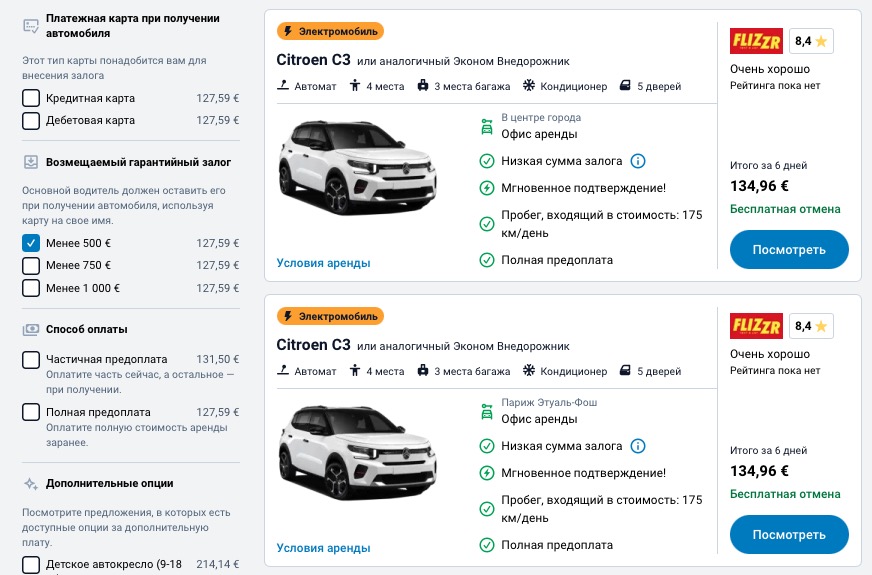
Task: Open Условия аренды link in first card
Action: click(x=323, y=263)
